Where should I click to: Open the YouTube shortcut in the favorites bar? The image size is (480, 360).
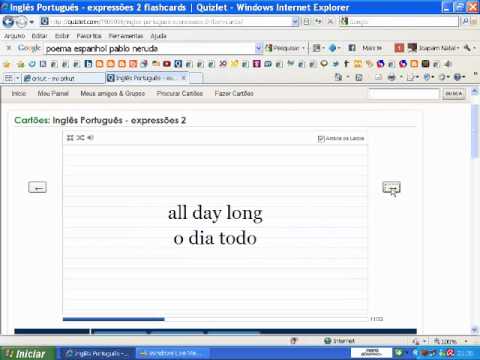pyautogui.click(x=167, y=64)
